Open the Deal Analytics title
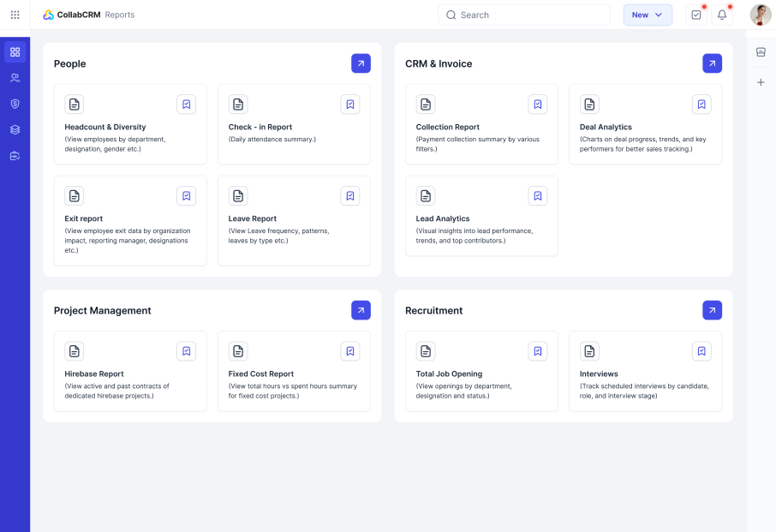 [x=606, y=127]
